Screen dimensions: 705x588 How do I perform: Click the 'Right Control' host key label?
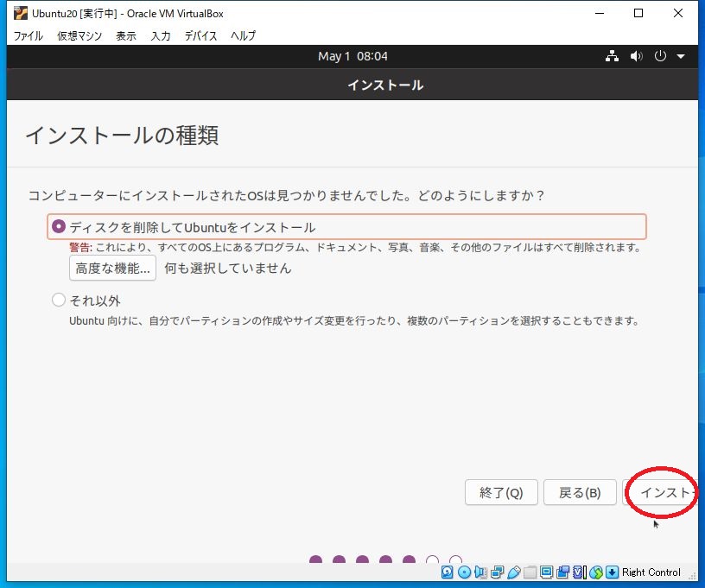pyautogui.click(x=651, y=572)
